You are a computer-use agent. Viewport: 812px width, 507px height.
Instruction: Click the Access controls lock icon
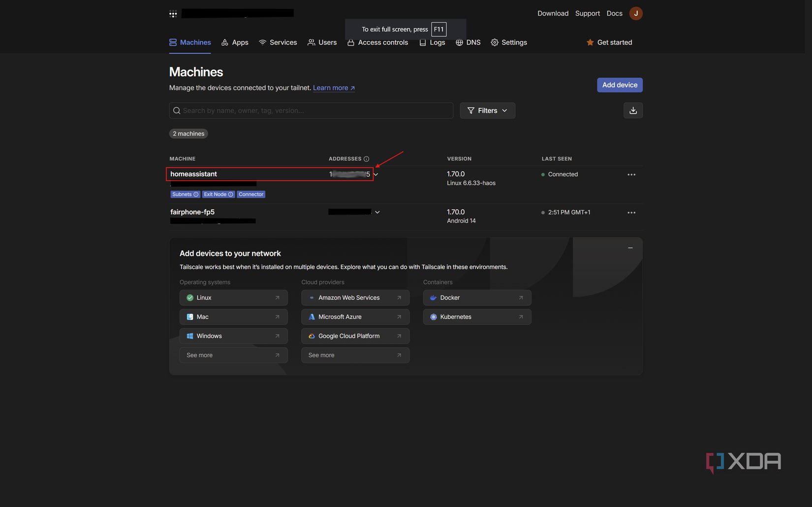pyautogui.click(x=351, y=42)
